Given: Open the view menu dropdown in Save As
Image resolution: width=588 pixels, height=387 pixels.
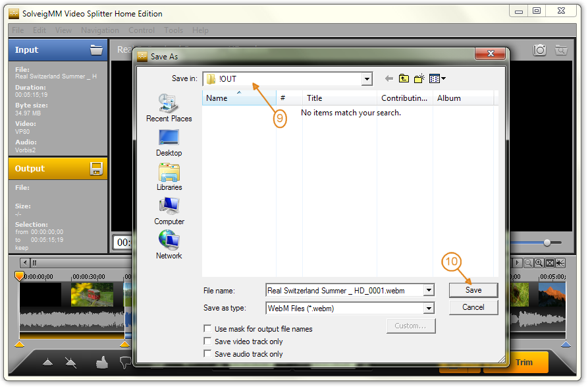Looking at the screenshot, I should click(438, 78).
